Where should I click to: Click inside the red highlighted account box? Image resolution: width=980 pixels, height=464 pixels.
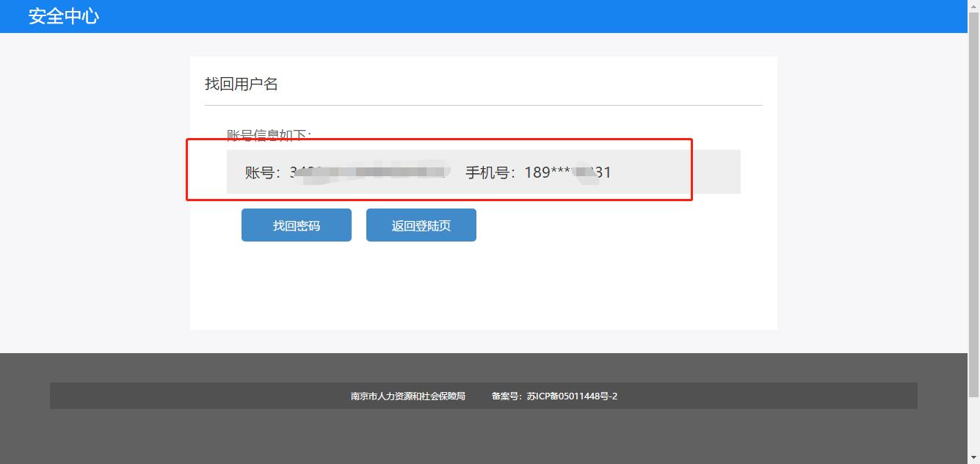(440, 169)
